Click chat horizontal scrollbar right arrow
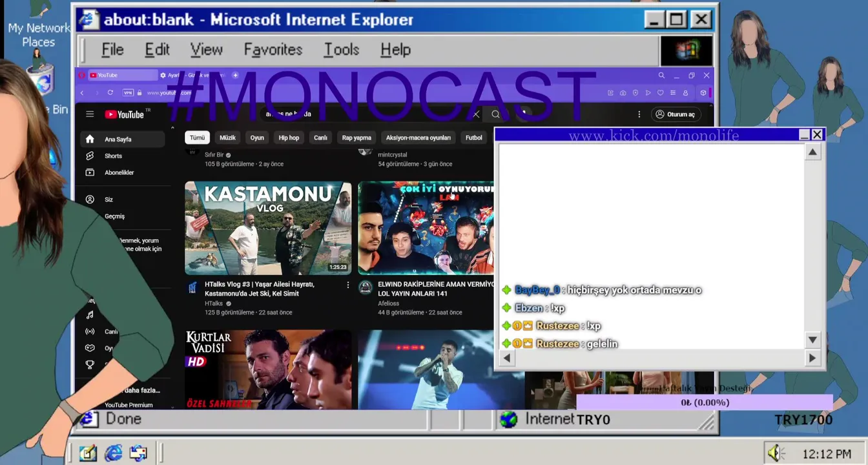868x465 pixels. [812, 358]
